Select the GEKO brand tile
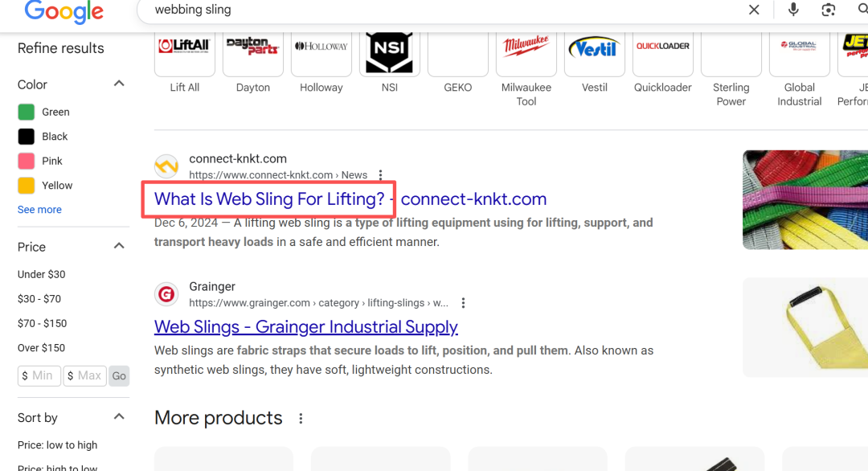Image resolution: width=868 pixels, height=471 pixels. pyautogui.click(x=458, y=54)
